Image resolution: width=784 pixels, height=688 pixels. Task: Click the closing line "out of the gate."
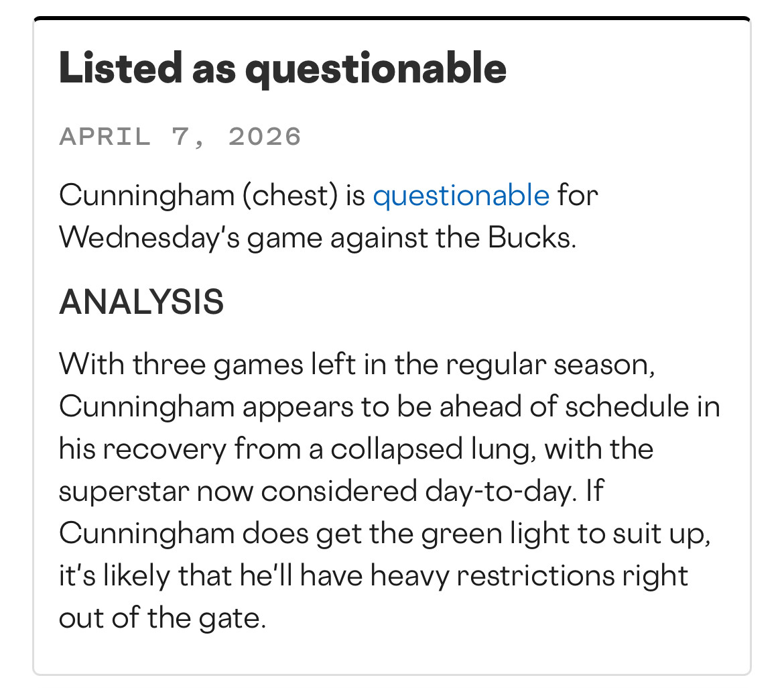[x=163, y=618]
